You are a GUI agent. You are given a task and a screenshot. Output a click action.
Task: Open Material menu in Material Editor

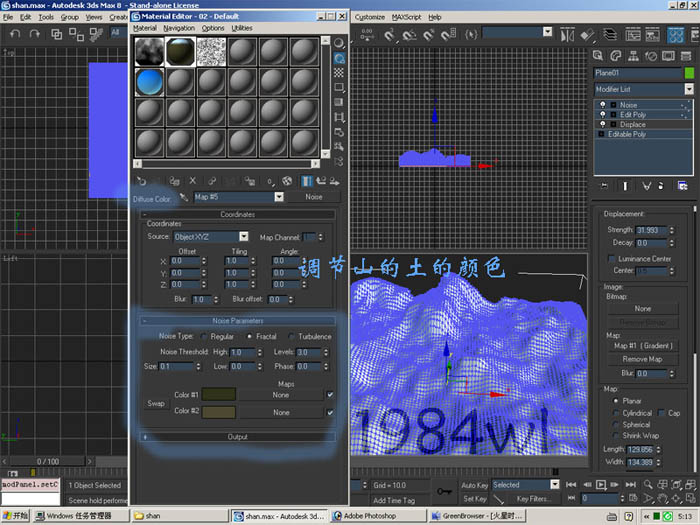pyautogui.click(x=145, y=28)
